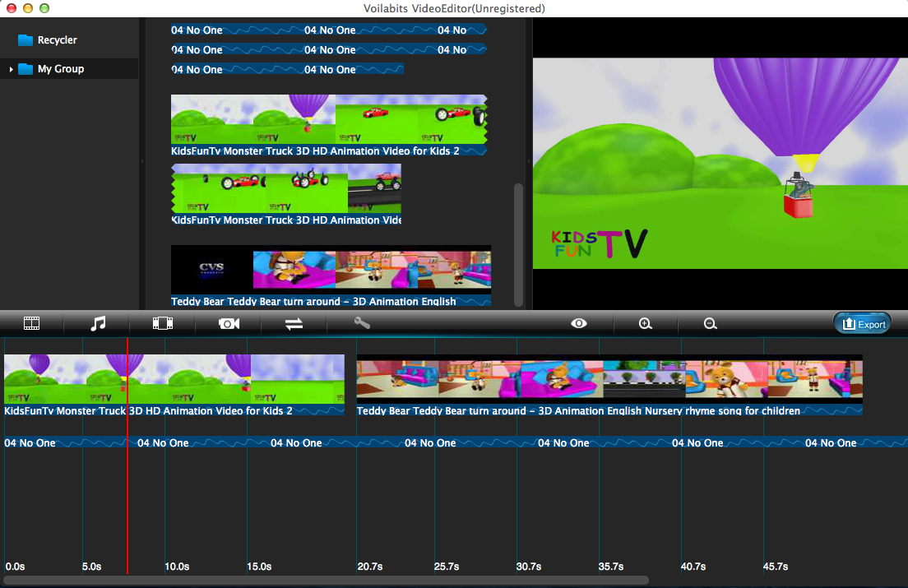This screenshot has height=588, width=908.
Task: Maximize the window with green button
Action: (x=44, y=8)
